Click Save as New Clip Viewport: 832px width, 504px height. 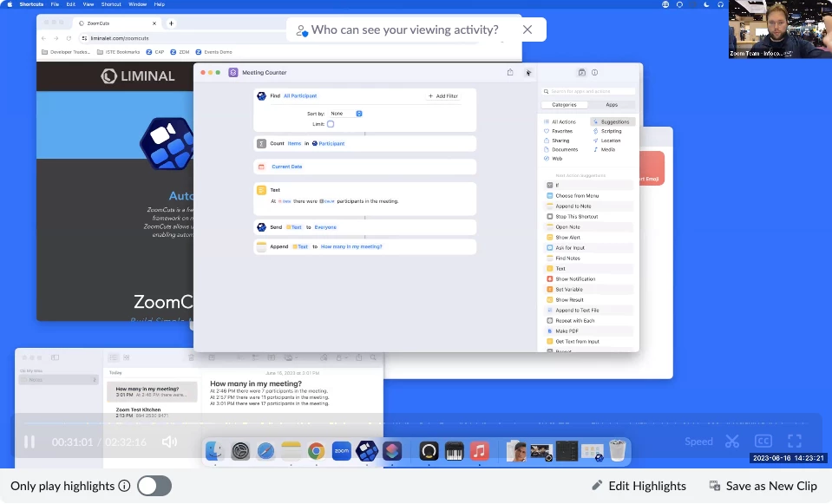[x=763, y=486]
